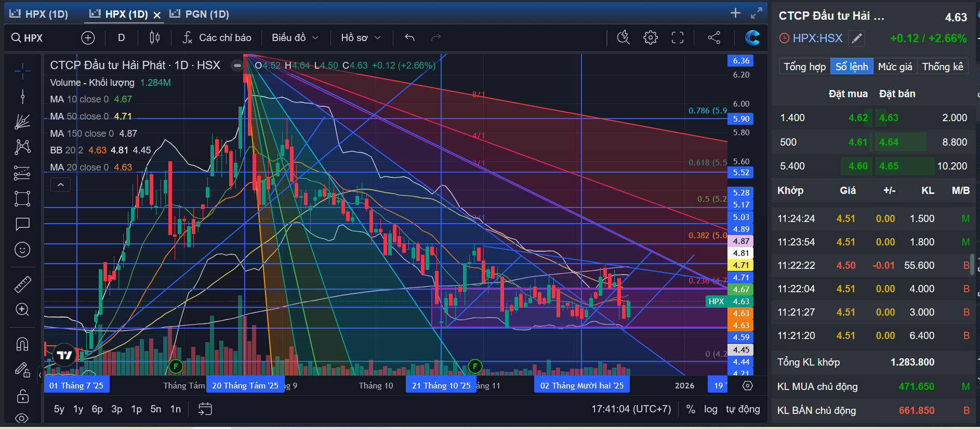This screenshot has width=980, height=429.
Task: Select the text comment annotation tool
Action: (x=22, y=224)
